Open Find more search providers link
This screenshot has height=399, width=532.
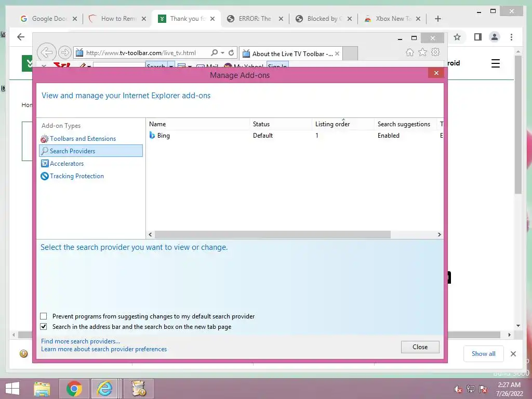pyautogui.click(x=81, y=341)
